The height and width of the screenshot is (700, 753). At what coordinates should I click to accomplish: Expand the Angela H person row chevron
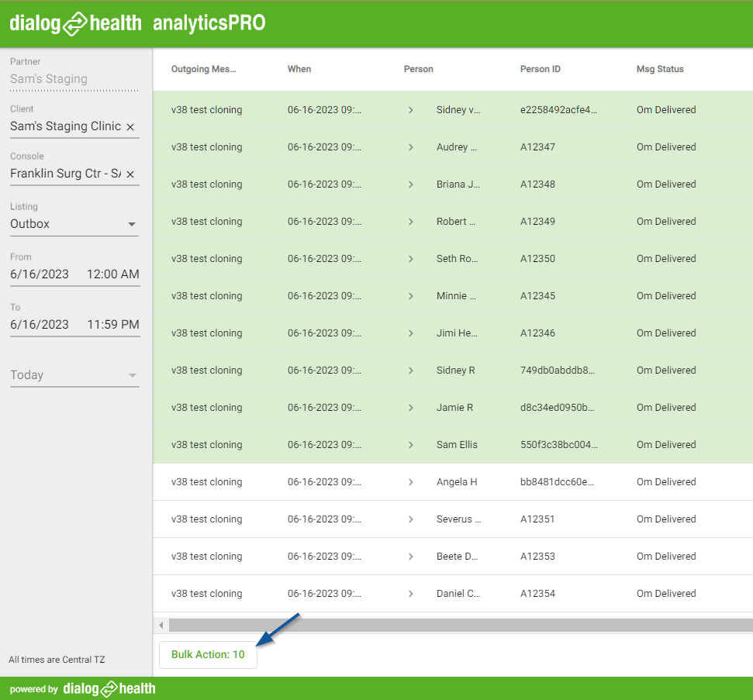click(x=410, y=482)
